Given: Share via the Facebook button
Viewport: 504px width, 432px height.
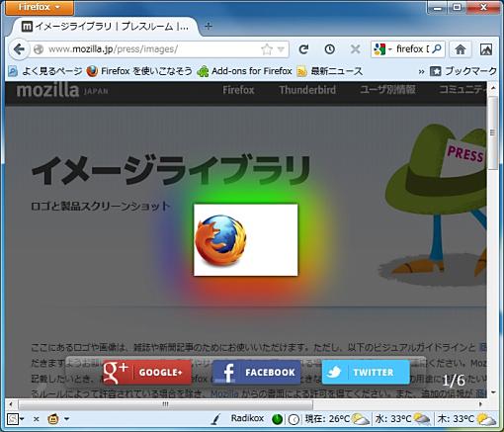Looking at the screenshot, I should pyautogui.click(x=257, y=373).
